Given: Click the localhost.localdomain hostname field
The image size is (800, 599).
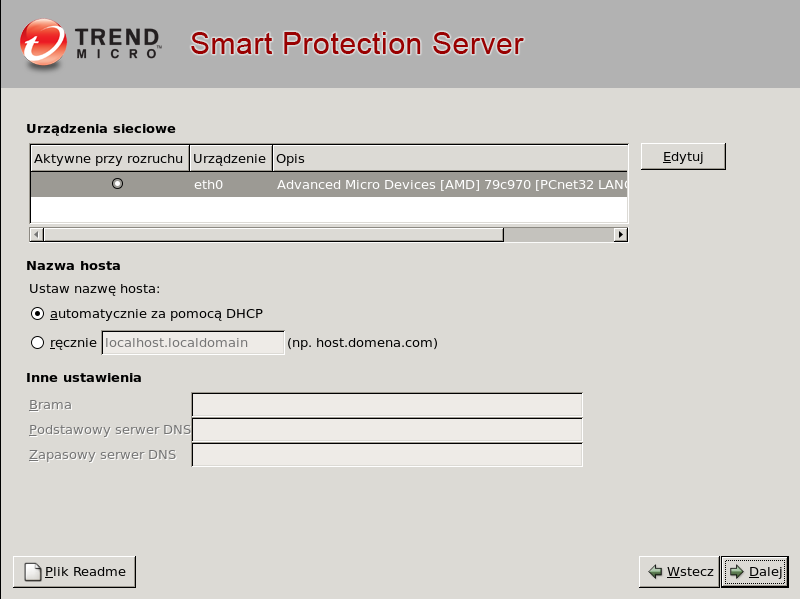Looking at the screenshot, I should click(x=193, y=342).
